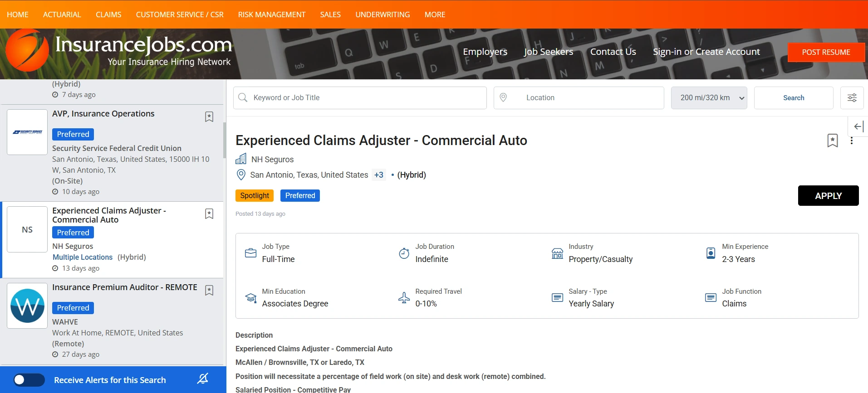
Task: Focus the Location input field
Action: 579,98
